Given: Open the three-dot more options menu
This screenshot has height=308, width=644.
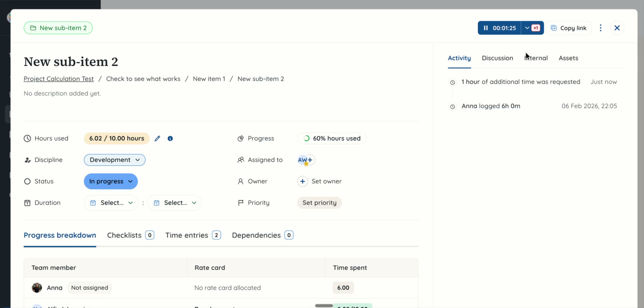Looking at the screenshot, I should [601, 28].
